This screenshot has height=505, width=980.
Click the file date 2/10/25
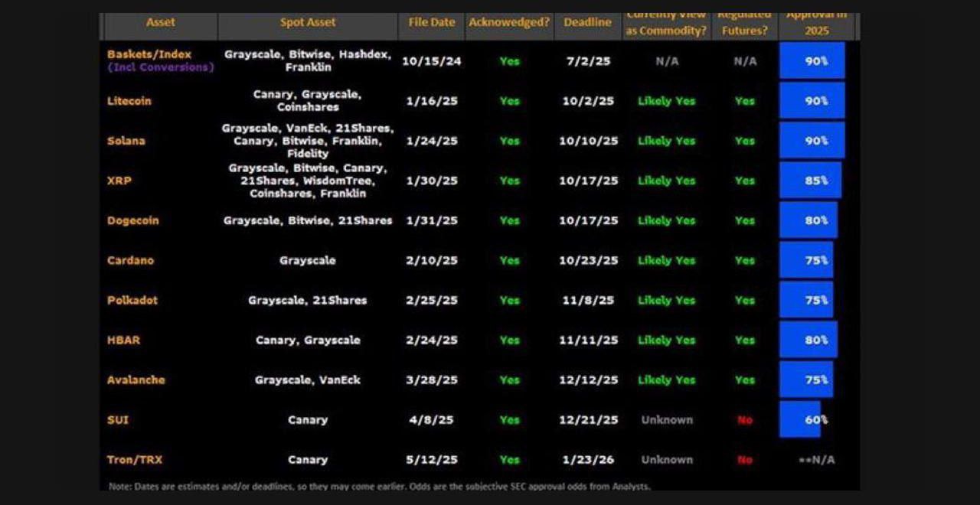(x=432, y=260)
